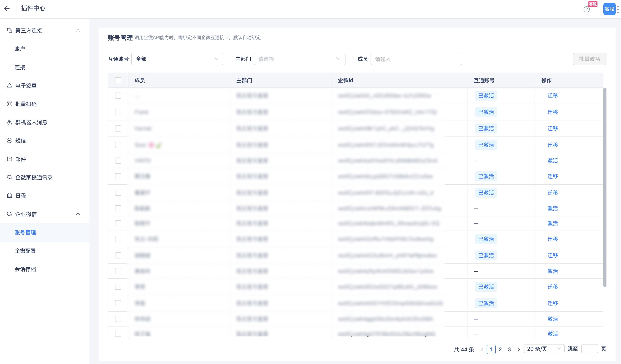The height and width of the screenshot is (364, 621).
Task: Click the 短信 message bubble icon
Action: point(9,141)
